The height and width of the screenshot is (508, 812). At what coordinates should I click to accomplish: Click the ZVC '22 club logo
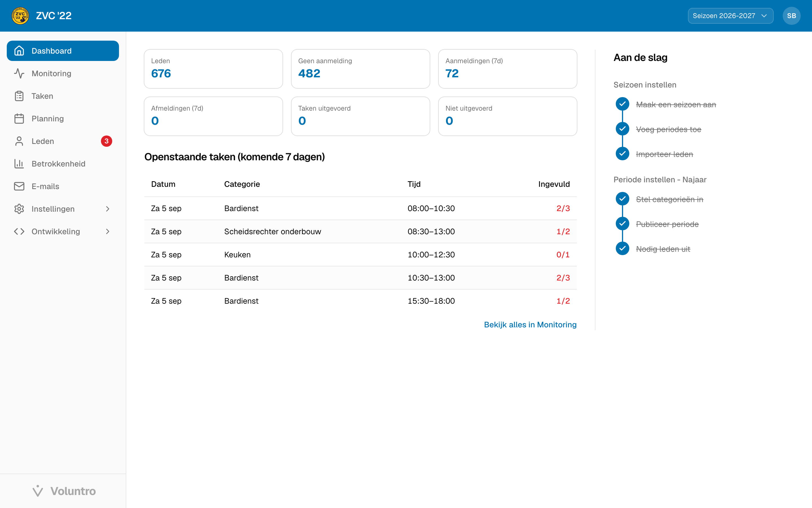[x=20, y=16]
